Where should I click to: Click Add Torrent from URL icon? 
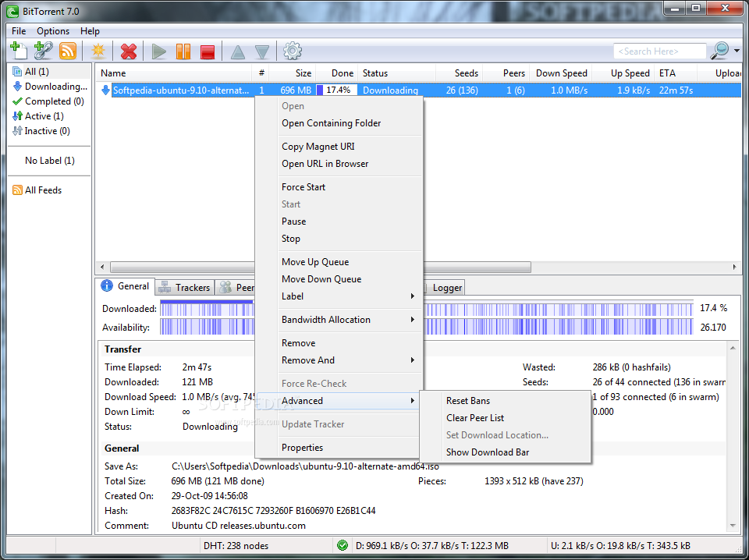pos(43,51)
